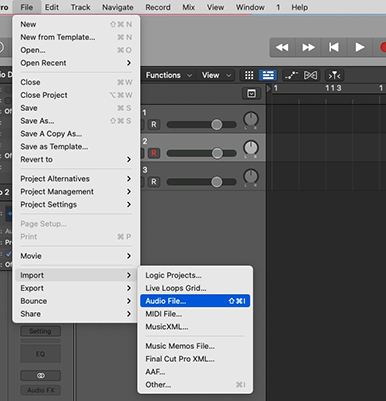Switch to the grid view icon

tap(249, 75)
